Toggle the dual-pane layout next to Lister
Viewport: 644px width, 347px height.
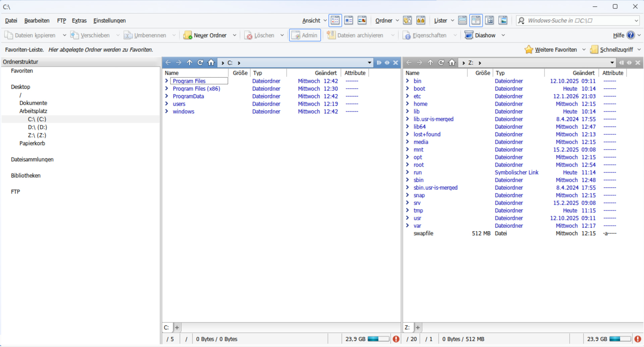coord(476,20)
